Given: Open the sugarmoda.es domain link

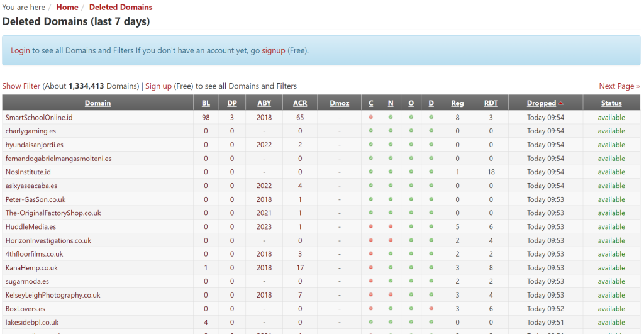Looking at the screenshot, I should (27, 281).
